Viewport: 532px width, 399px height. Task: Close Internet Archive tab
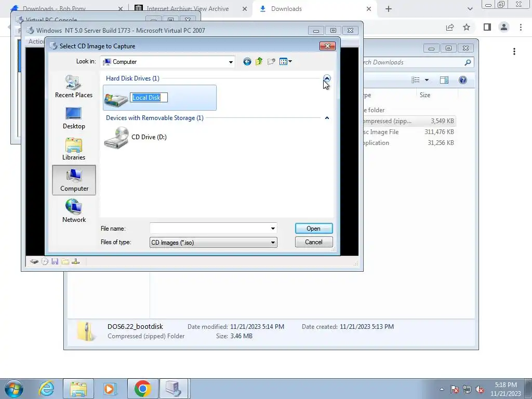pyautogui.click(x=245, y=9)
